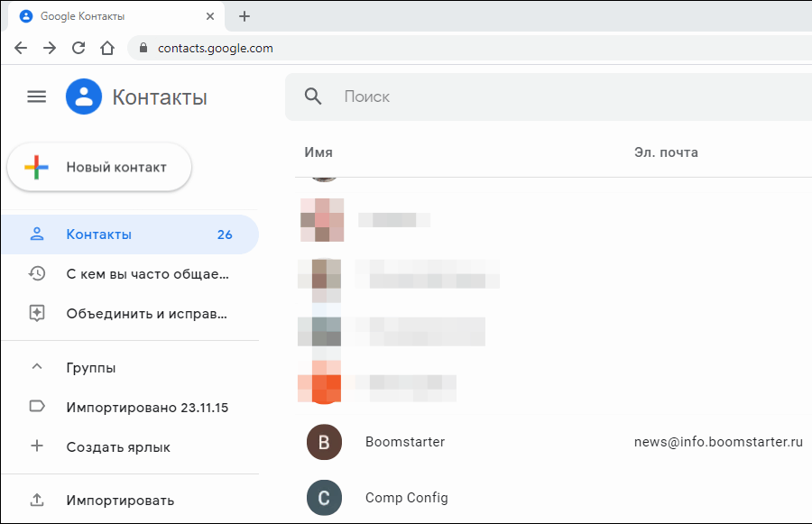The width and height of the screenshot is (812, 524).
Task: Open a new browser tab
Action: coord(245,16)
